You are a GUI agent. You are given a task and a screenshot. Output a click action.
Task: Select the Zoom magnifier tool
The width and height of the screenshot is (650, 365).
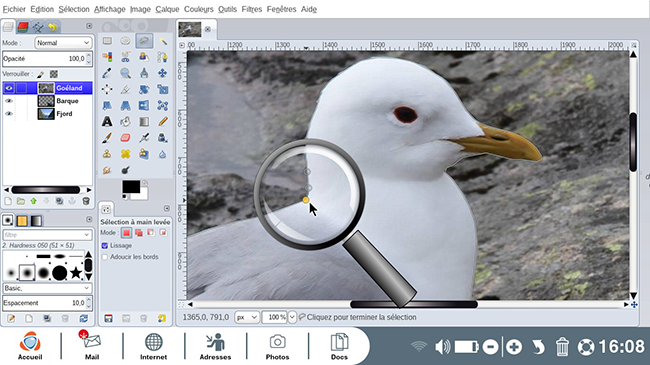pos(126,73)
